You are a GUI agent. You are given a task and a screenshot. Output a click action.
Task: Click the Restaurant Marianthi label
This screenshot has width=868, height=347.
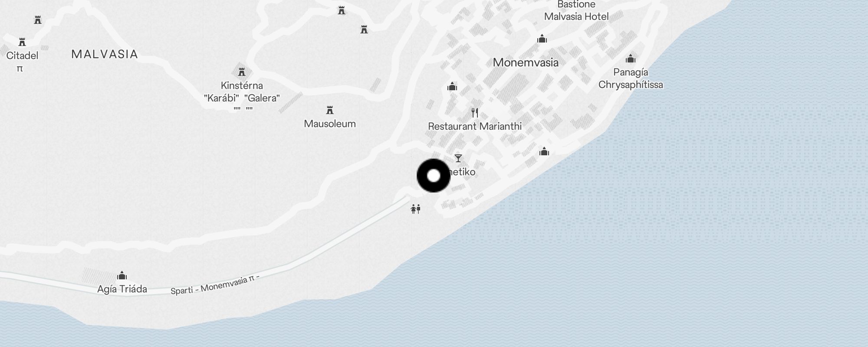point(475,126)
